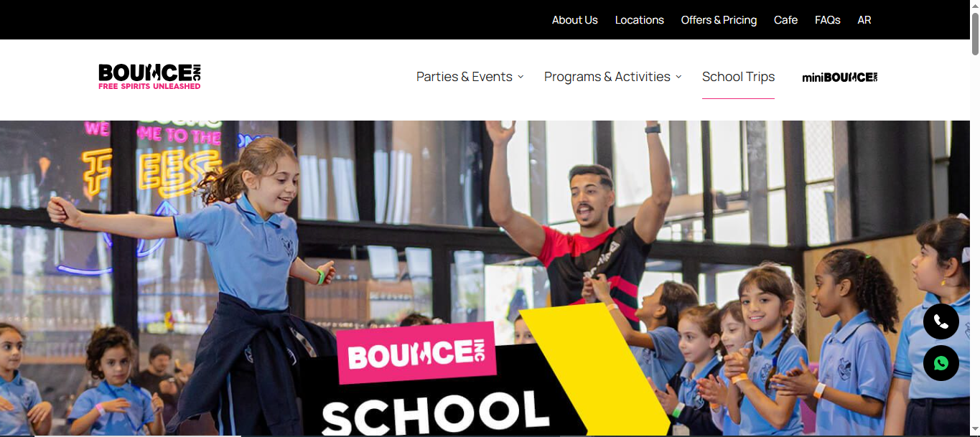Click the BOUNCE Inc logo in header
Image resolution: width=980 pixels, height=437 pixels.
tap(149, 77)
